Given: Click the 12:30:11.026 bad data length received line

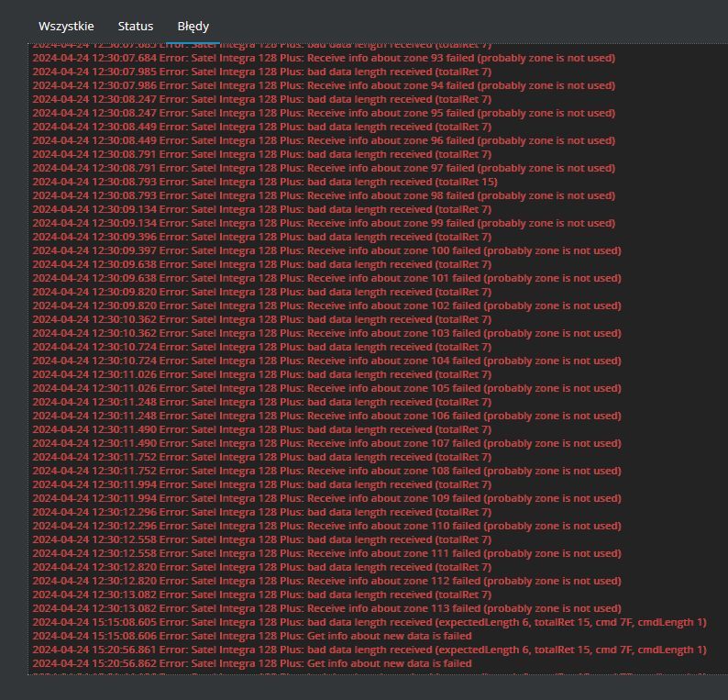Looking at the screenshot, I should 262,374.
